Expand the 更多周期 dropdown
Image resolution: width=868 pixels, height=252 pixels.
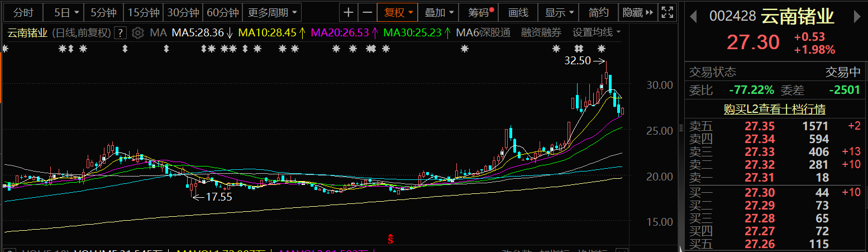(x=273, y=12)
